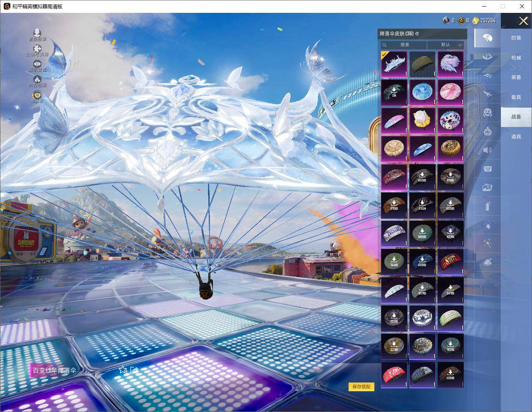
Task: Download the parachute skin labeled 762KB
Action: coord(451,347)
